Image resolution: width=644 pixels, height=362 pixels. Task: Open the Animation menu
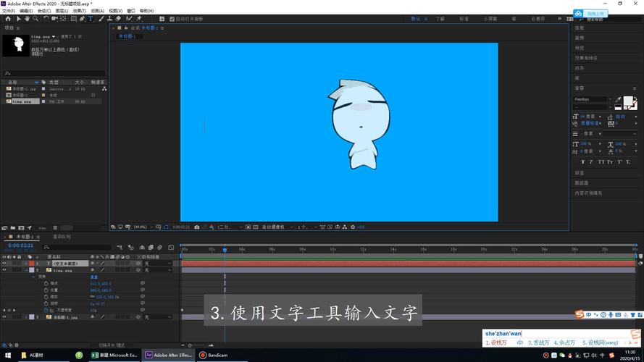(x=97, y=11)
